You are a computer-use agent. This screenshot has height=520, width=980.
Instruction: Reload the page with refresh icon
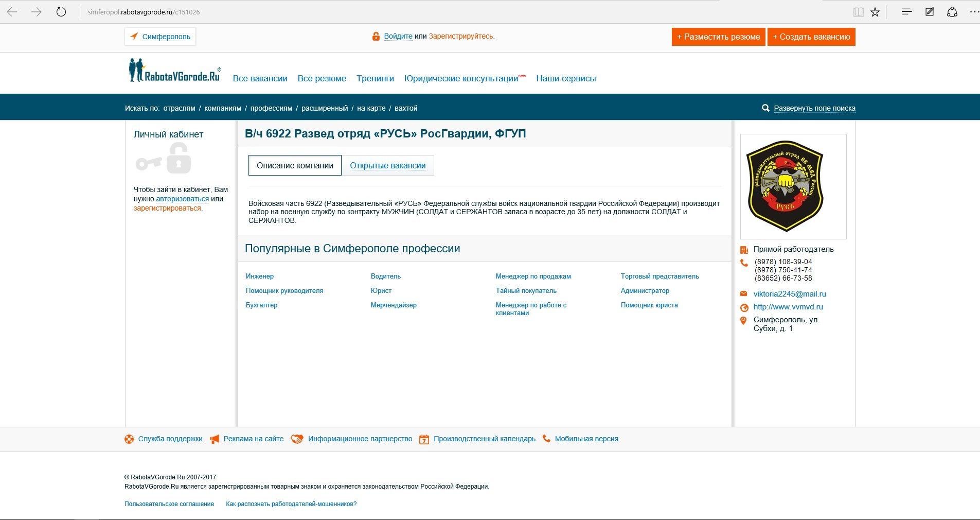point(61,12)
